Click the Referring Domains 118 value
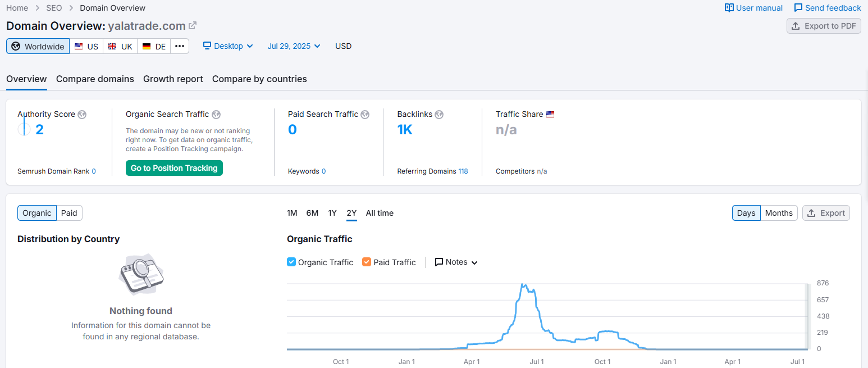868x368 pixels. point(463,171)
